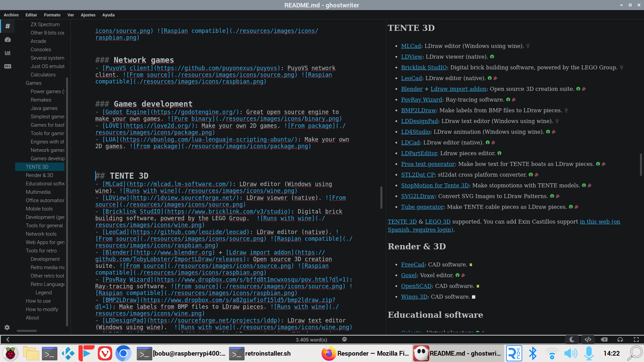This screenshot has height=362, width=644.
Task: Toggle dark mode moon button
Action: pyautogui.click(x=572, y=340)
